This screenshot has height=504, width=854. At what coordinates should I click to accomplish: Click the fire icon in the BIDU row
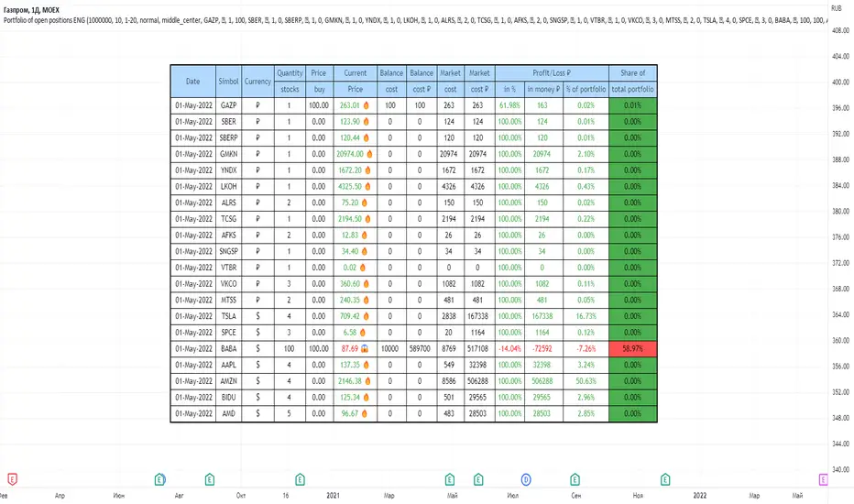click(366, 397)
